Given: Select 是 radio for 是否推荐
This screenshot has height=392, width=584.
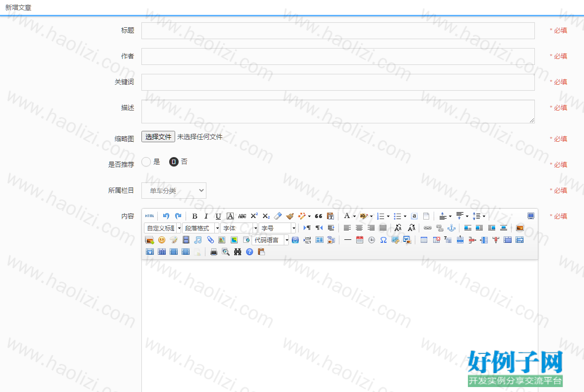Looking at the screenshot, I should 146,162.
